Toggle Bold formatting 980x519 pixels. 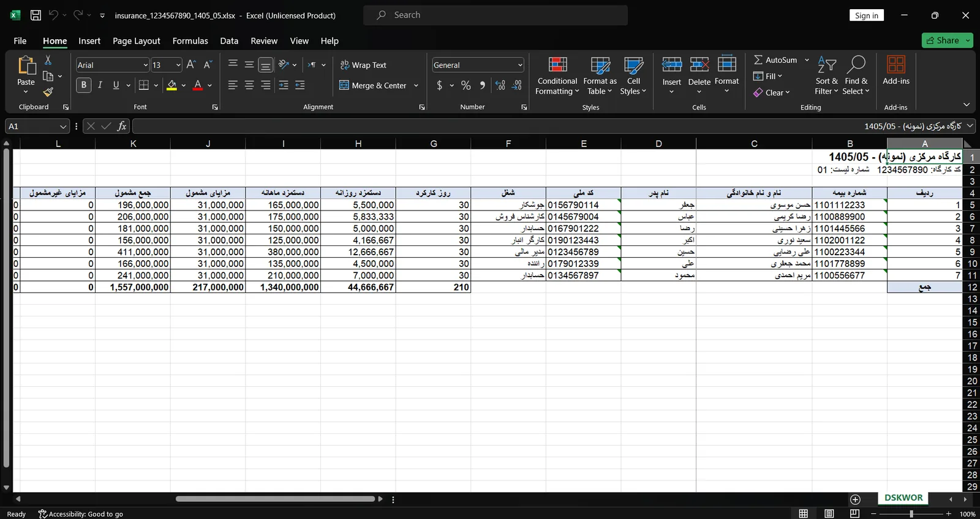click(x=84, y=86)
